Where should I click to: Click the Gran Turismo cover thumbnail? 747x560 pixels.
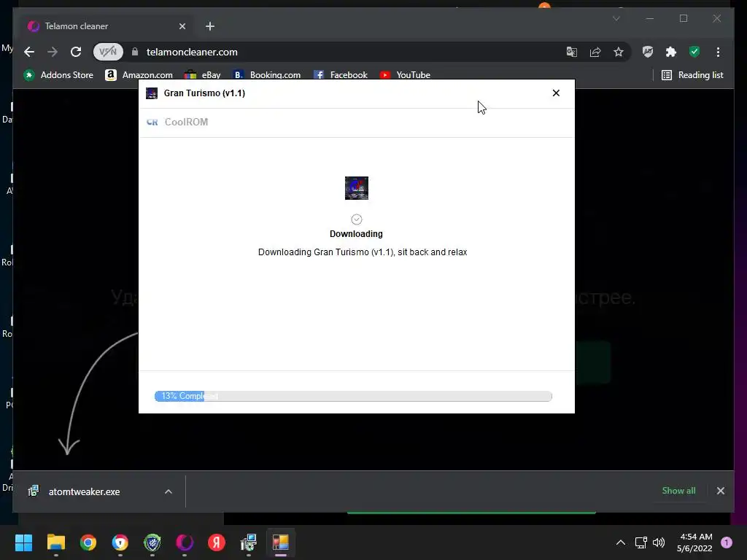356,188
